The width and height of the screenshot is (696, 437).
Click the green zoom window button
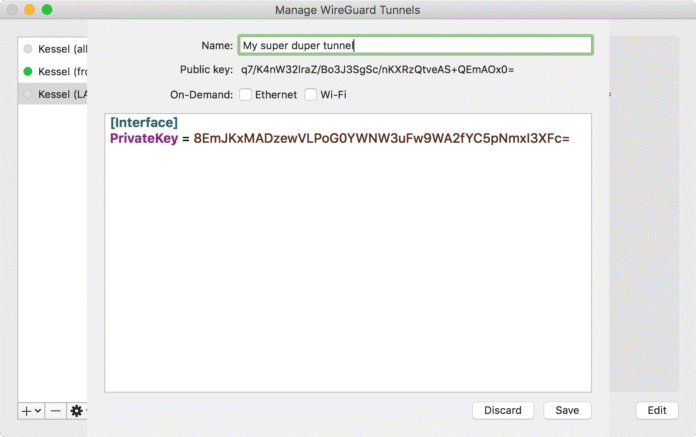pyautogui.click(x=47, y=10)
